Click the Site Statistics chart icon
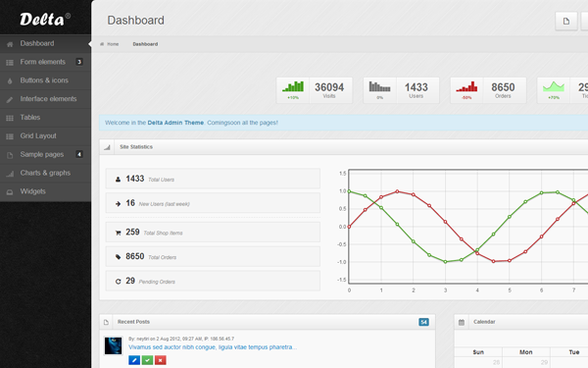This screenshot has width=588, height=368. coord(107,147)
